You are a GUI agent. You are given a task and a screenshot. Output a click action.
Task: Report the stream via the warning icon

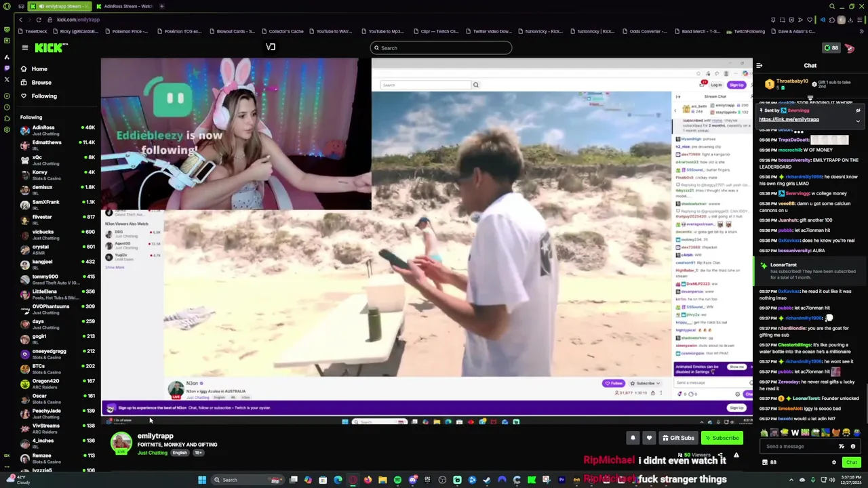736,455
